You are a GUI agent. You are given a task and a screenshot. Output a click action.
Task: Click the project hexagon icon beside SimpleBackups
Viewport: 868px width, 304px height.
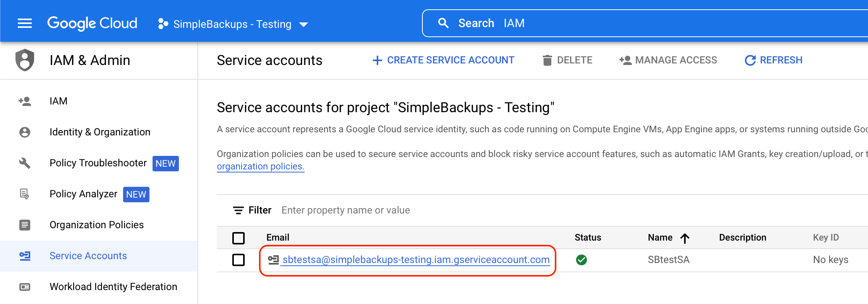tap(163, 24)
